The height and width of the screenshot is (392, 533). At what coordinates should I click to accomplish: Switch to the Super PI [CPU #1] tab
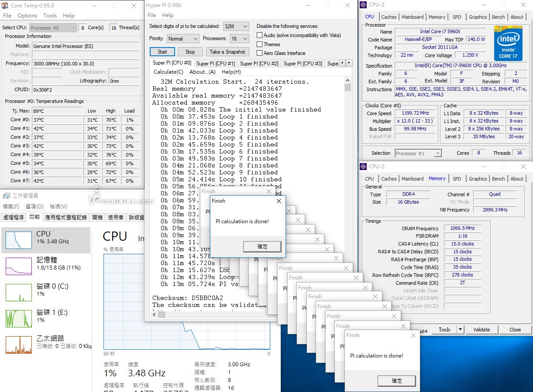pyautogui.click(x=216, y=64)
